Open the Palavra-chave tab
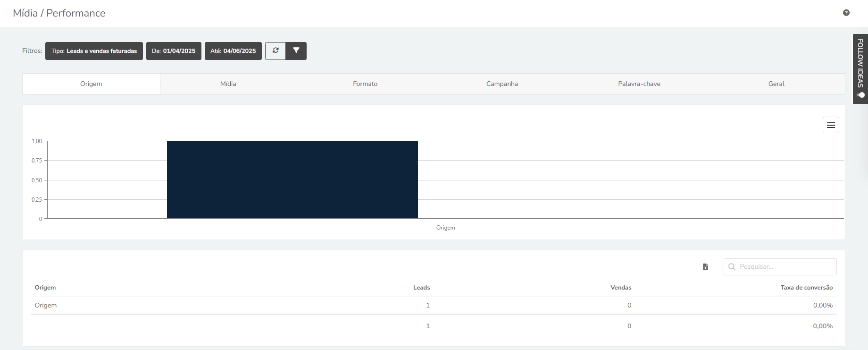 639,84
